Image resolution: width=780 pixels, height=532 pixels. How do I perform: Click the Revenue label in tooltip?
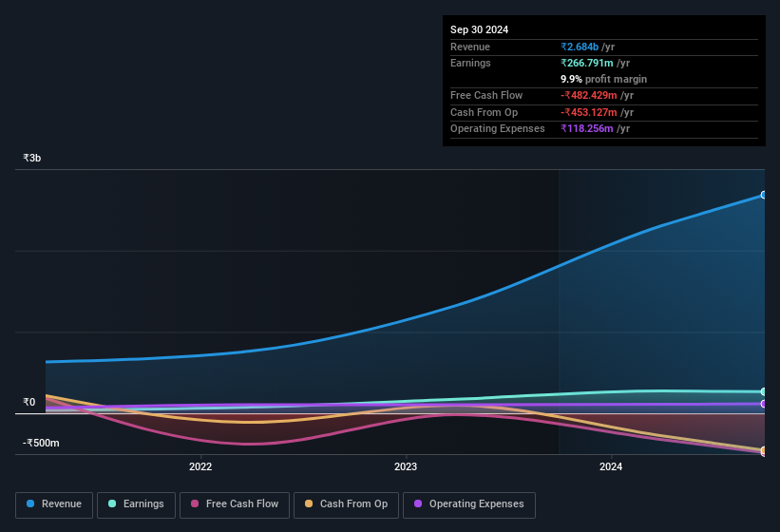tap(470, 47)
